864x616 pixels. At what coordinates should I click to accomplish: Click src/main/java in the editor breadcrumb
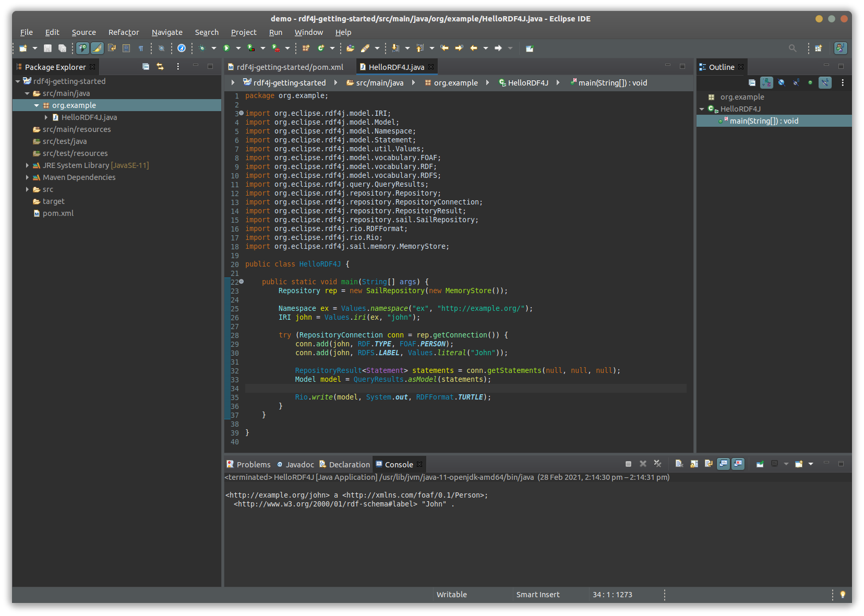(375, 82)
